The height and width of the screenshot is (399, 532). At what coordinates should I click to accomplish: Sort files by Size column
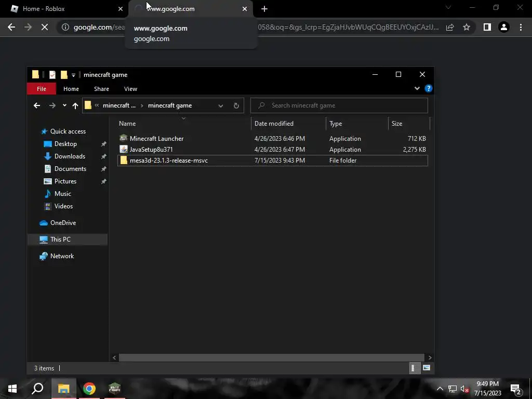click(x=409, y=124)
